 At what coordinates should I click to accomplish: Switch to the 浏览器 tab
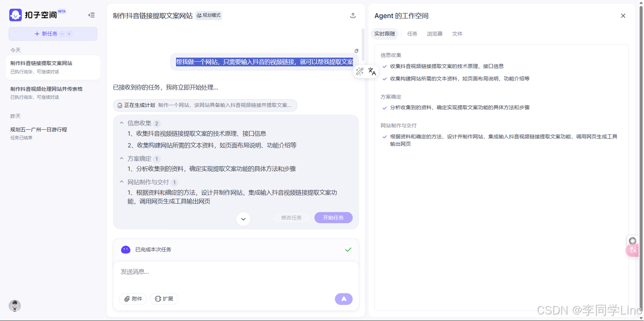point(435,34)
